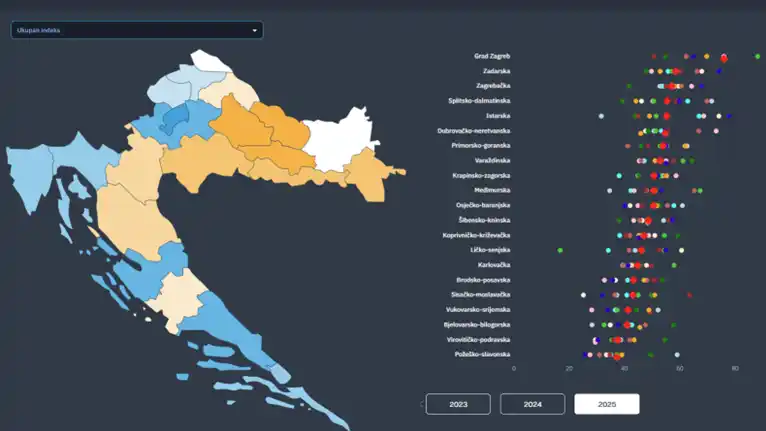Viewport: 766px width, 431px height.
Task: Select the Koprivničko-križevačka row label
Action: (x=476, y=236)
